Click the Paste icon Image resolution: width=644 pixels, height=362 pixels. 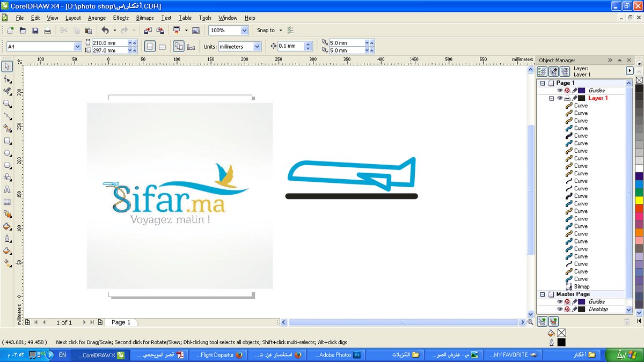point(89,31)
